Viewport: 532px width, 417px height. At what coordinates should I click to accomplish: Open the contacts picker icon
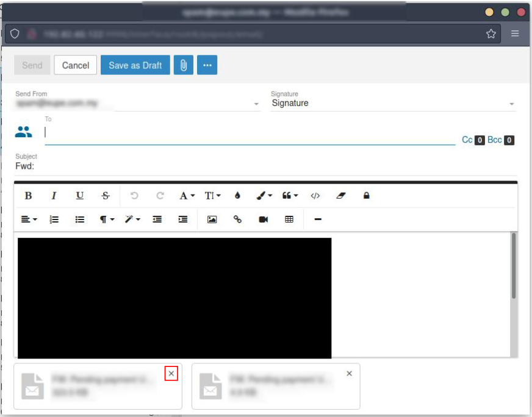[x=23, y=132]
